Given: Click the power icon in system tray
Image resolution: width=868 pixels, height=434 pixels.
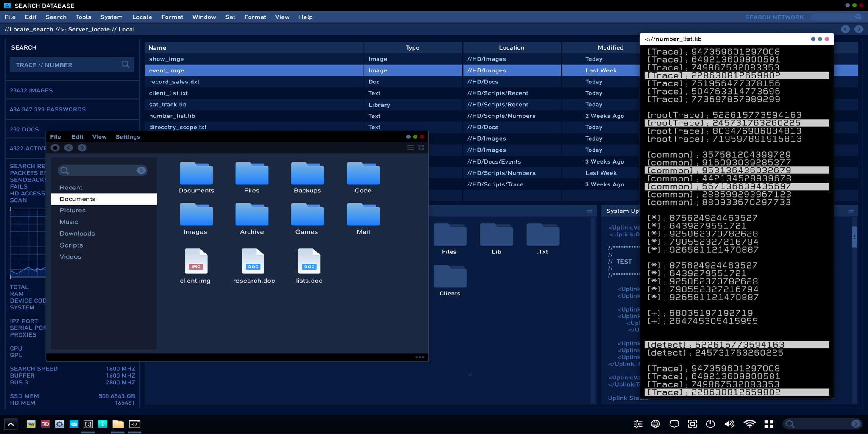Looking at the screenshot, I should pos(711,424).
